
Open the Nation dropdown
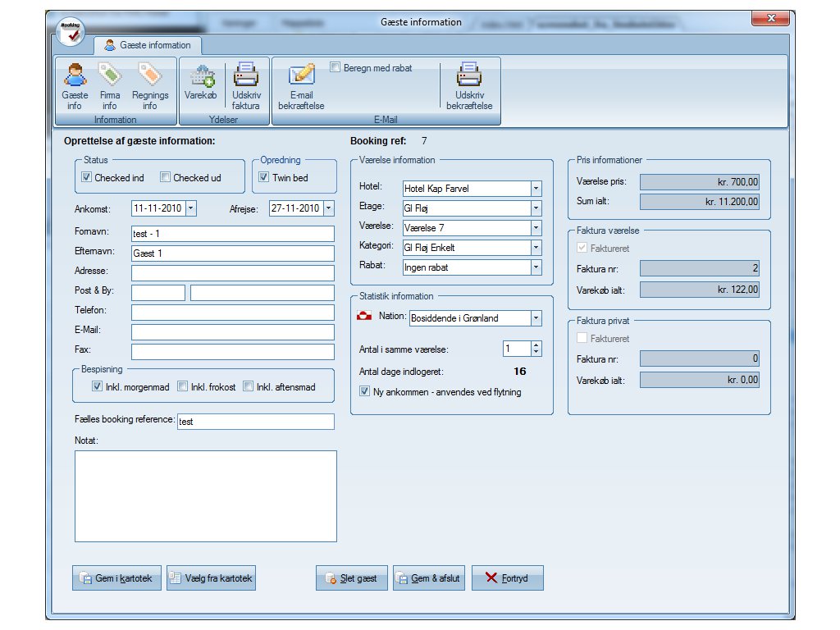point(536,318)
